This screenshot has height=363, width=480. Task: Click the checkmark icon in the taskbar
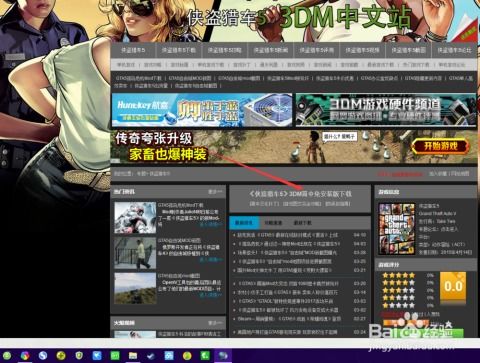click(x=151, y=356)
